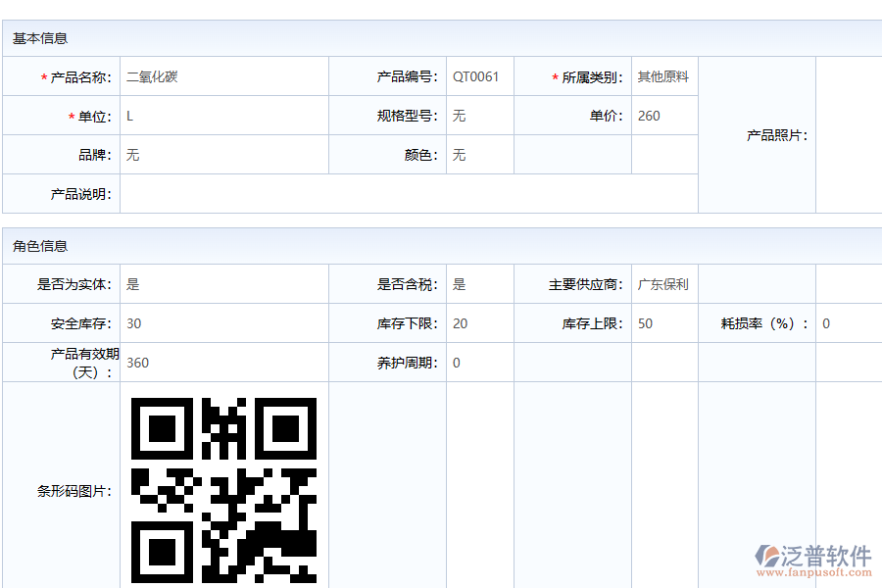Click the 所属类别 value 其他原料
Image resolution: width=882 pixels, height=588 pixels.
pos(662,76)
